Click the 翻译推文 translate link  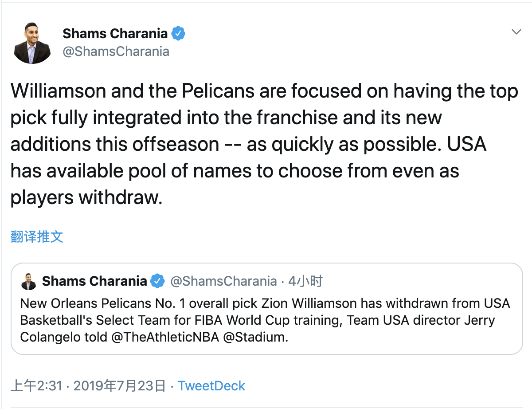pyautogui.click(x=37, y=236)
